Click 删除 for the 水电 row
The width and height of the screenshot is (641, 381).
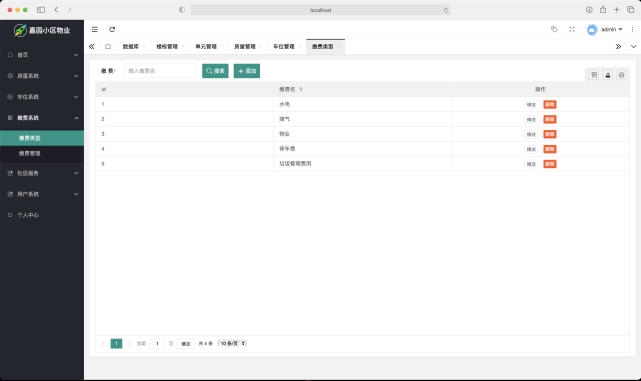(550, 105)
